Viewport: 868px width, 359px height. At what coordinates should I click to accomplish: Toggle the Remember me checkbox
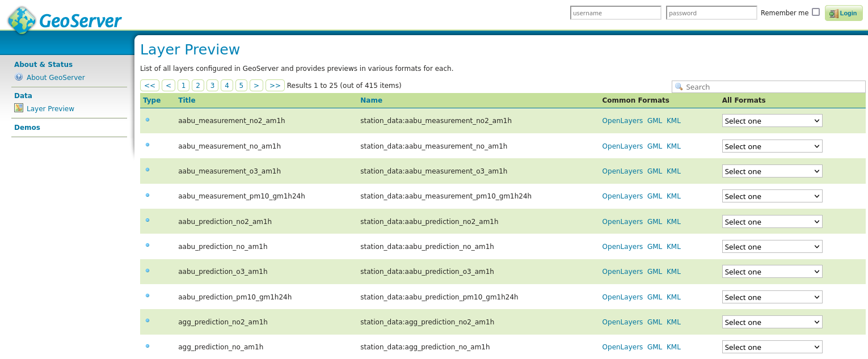pyautogui.click(x=816, y=12)
